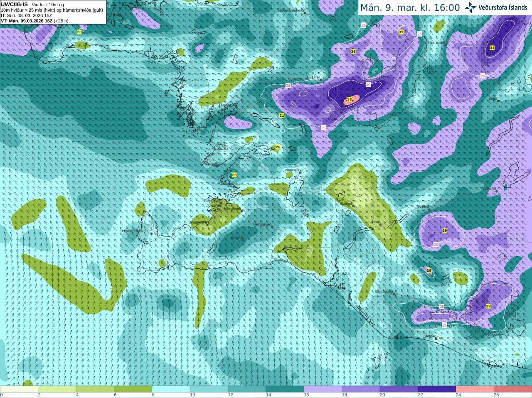This screenshot has width=532, height=398.
Task: Click the white 30 contour label
Action: pyautogui.click(x=368, y=84)
